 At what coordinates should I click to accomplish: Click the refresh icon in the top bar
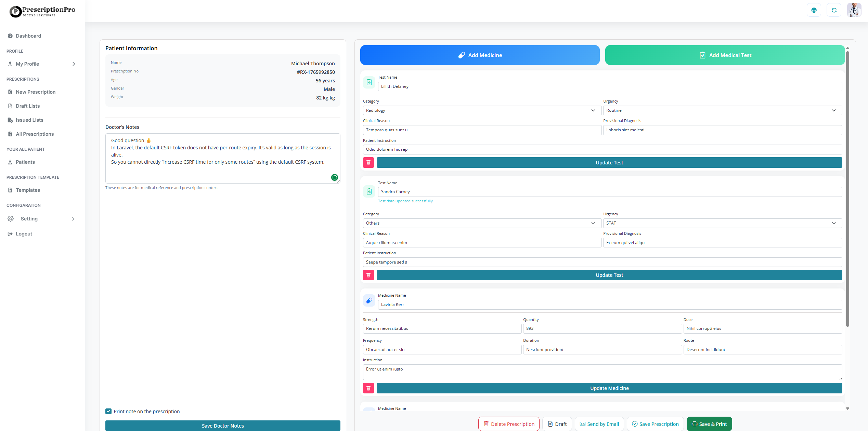point(834,10)
